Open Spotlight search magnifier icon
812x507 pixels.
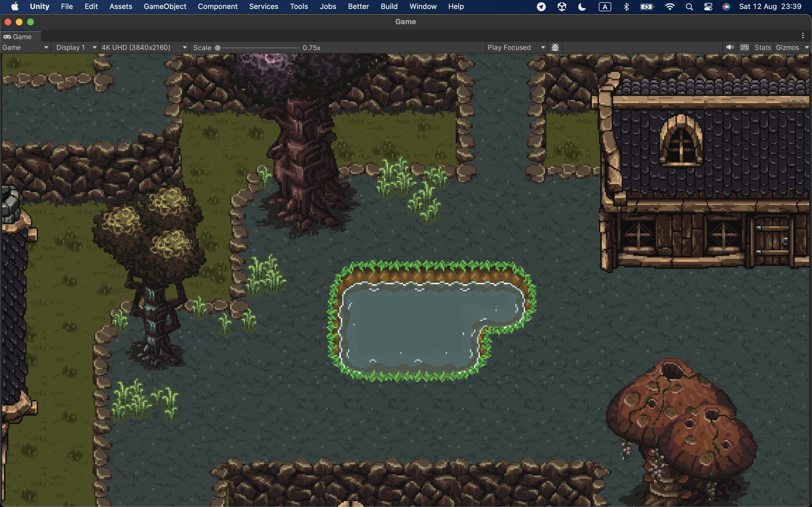click(x=689, y=7)
